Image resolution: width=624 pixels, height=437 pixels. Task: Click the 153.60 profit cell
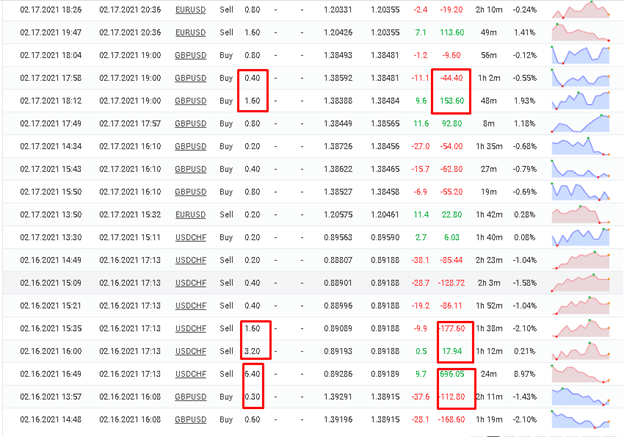pyautogui.click(x=452, y=101)
